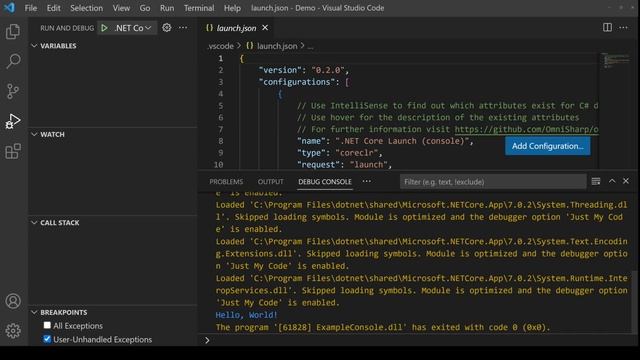Click the editor minimap
Image resolution: width=640 pixels, height=360 pixels.
pos(616,61)
